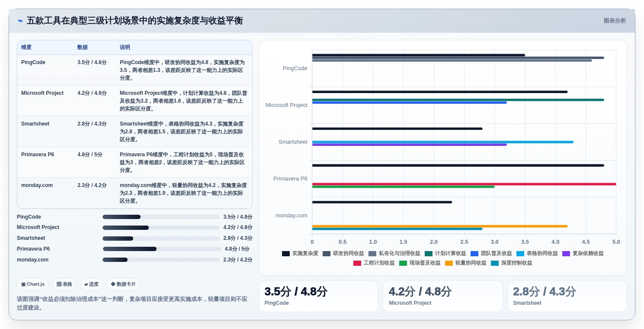
Task: Click the Microsoft Project progress bar
Action: coord(161,228)
